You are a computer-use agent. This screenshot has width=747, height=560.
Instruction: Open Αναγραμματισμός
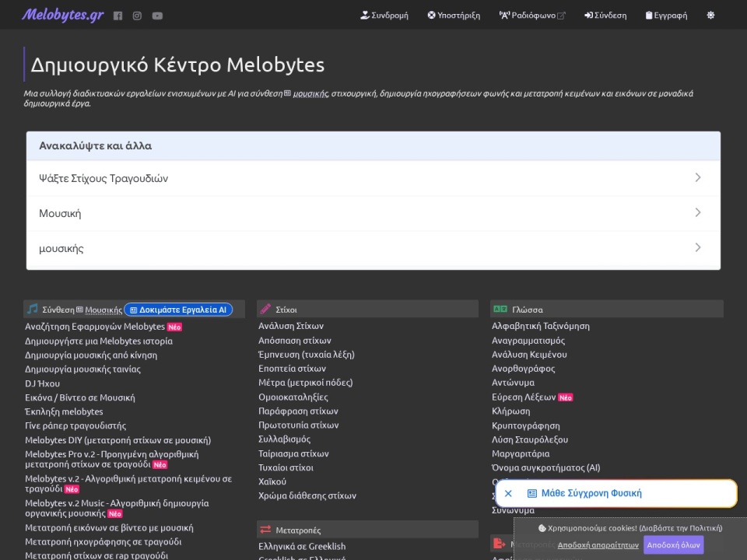tap(528, 341)
